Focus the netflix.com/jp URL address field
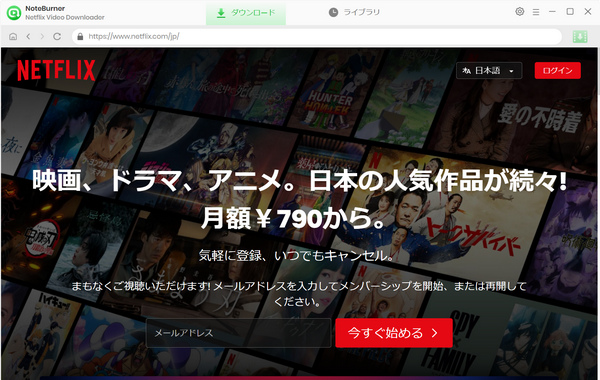The height and width of the screenshot is (380, 600). 317,36
